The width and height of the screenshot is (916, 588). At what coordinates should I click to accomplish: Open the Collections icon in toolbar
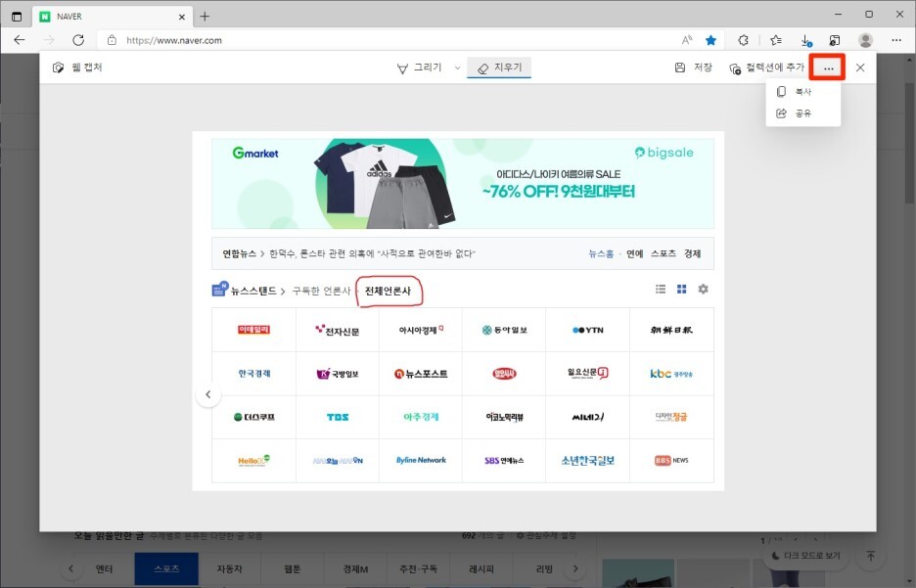click(x=835, y=40)
